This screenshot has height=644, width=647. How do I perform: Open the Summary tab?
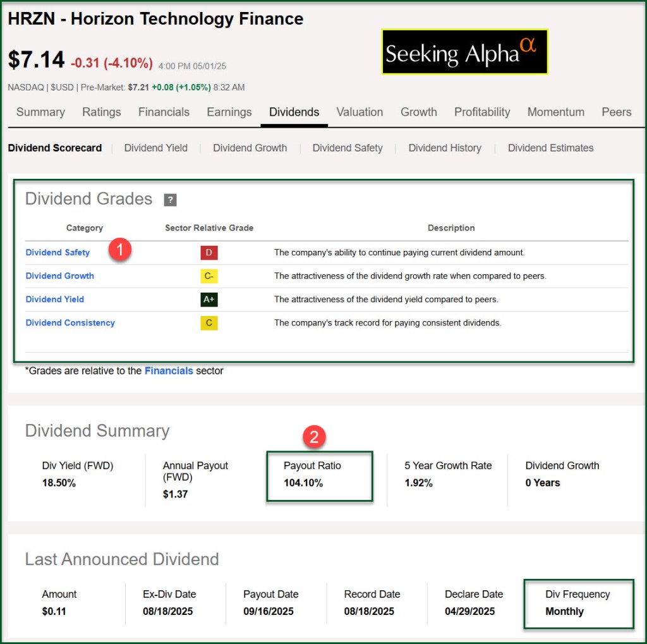pos(40,112)
